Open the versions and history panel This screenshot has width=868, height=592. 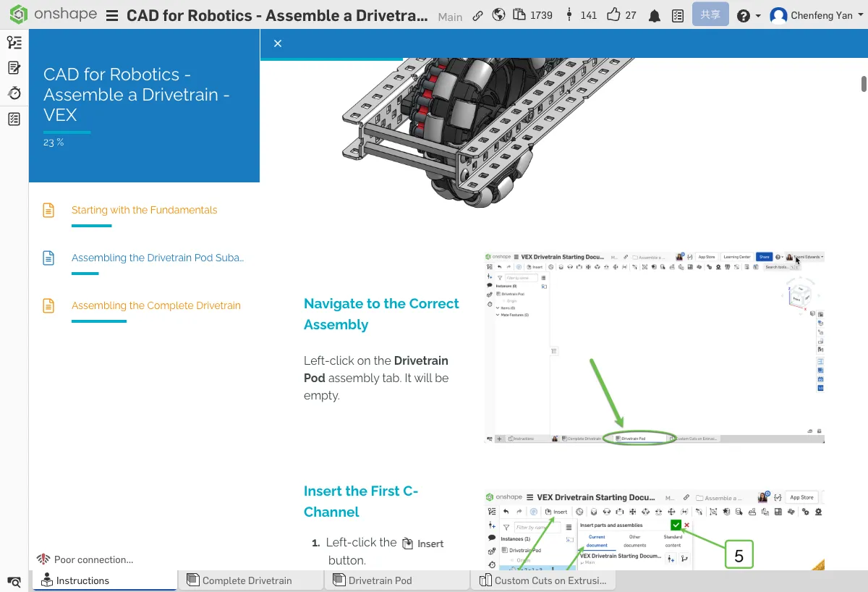(x=14, y=43)
